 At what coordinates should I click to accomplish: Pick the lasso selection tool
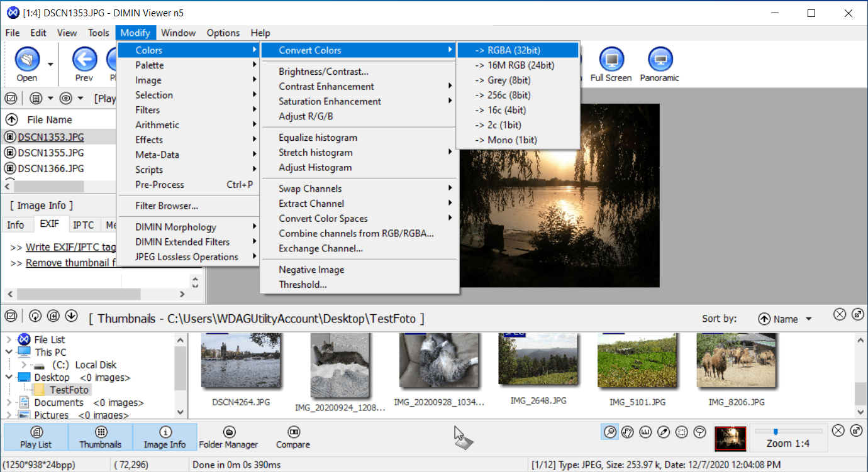[699, 432]
